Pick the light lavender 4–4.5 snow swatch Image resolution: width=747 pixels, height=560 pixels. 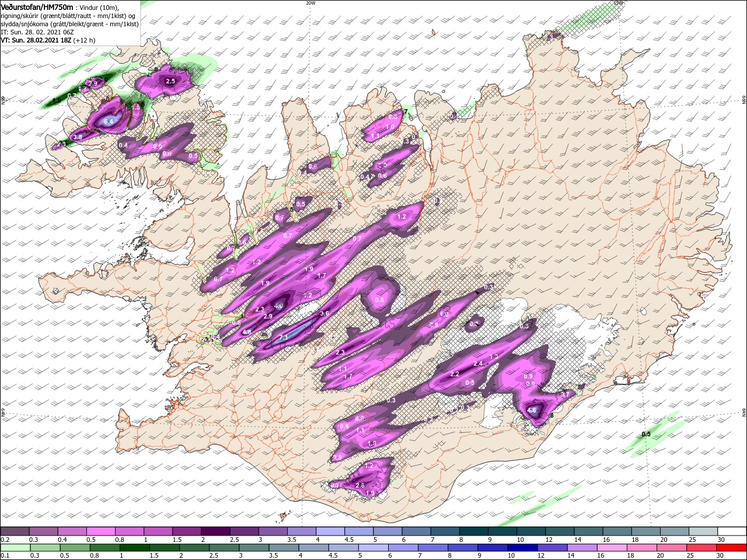click(x=330, y=531)
